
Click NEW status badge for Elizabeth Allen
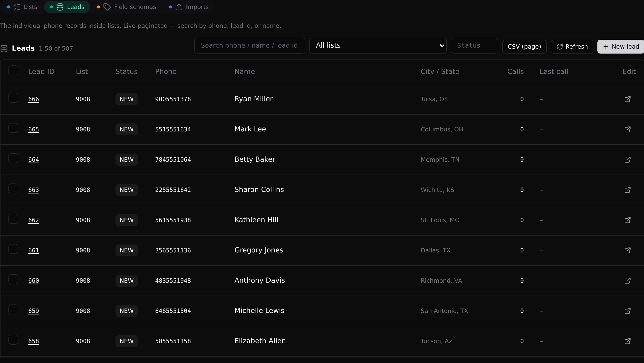[126, 341]
